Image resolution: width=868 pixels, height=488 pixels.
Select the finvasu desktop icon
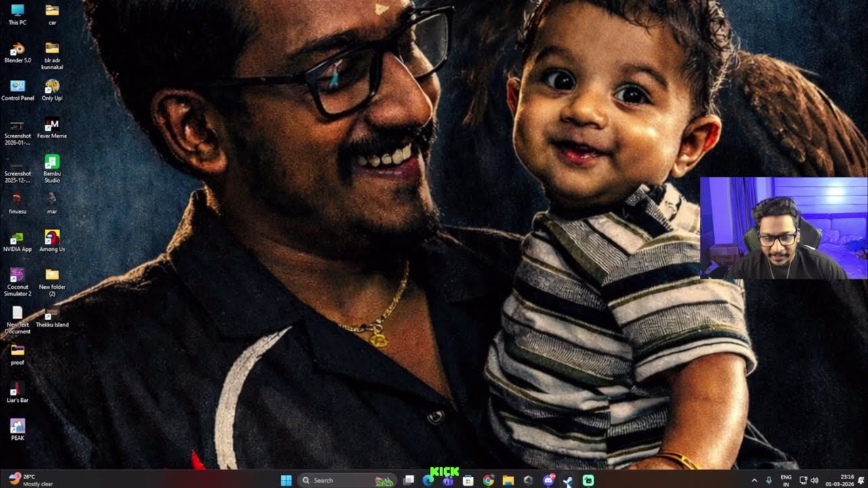tap(18, 204)
